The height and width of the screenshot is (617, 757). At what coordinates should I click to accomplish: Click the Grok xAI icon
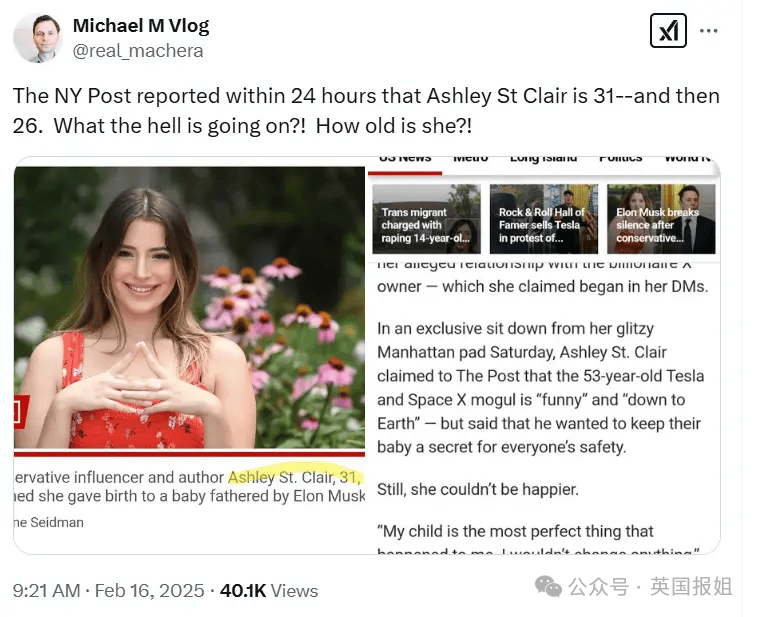tap(668, 30)
